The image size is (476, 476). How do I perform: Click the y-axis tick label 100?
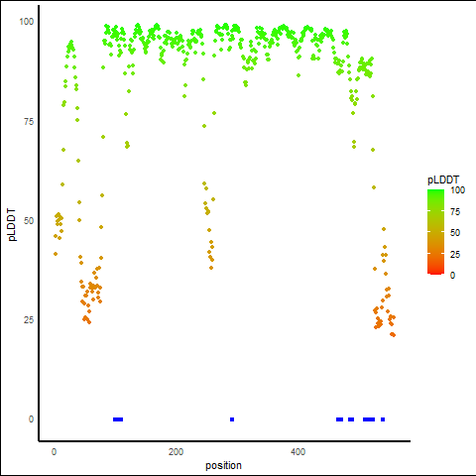[27, 22]
